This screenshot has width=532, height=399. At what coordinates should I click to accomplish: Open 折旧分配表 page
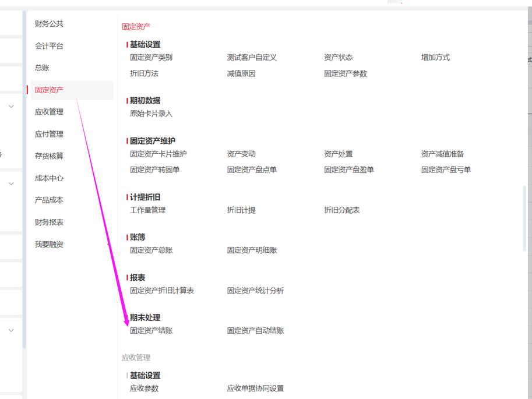click(341, 210)
